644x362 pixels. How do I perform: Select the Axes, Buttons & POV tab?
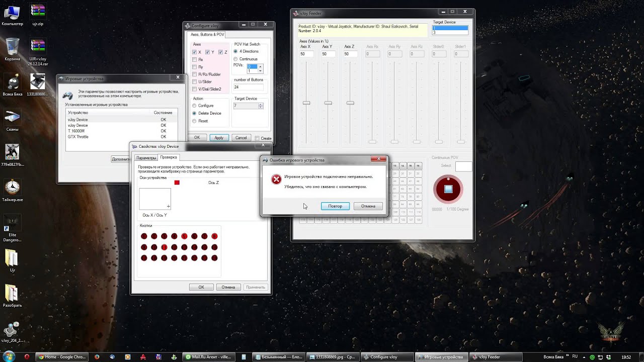(x=207, y=35)
